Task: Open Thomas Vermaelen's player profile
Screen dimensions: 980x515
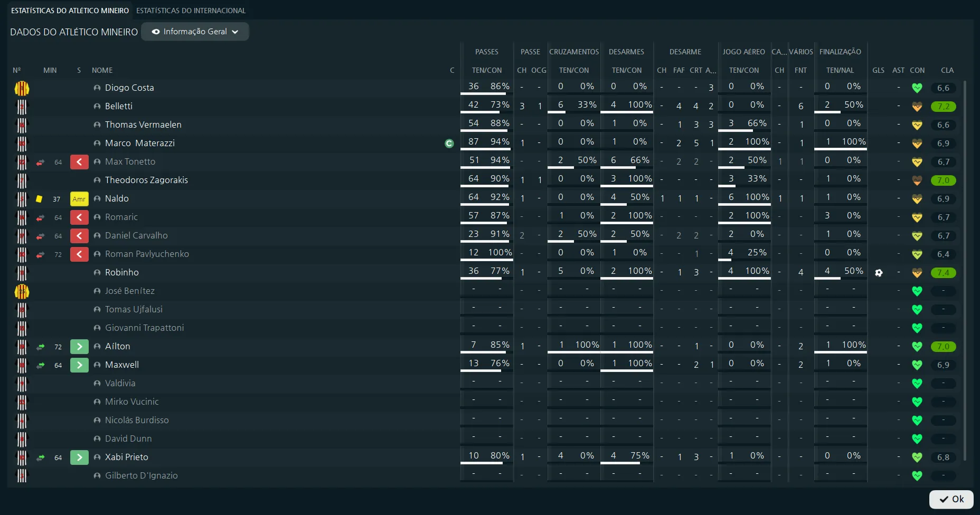Action: pos(143,125)
